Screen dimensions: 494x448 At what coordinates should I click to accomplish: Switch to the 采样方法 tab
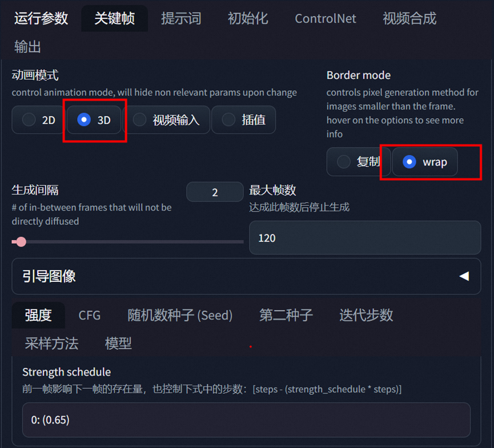pyautogui.click(x=51, y=343)
